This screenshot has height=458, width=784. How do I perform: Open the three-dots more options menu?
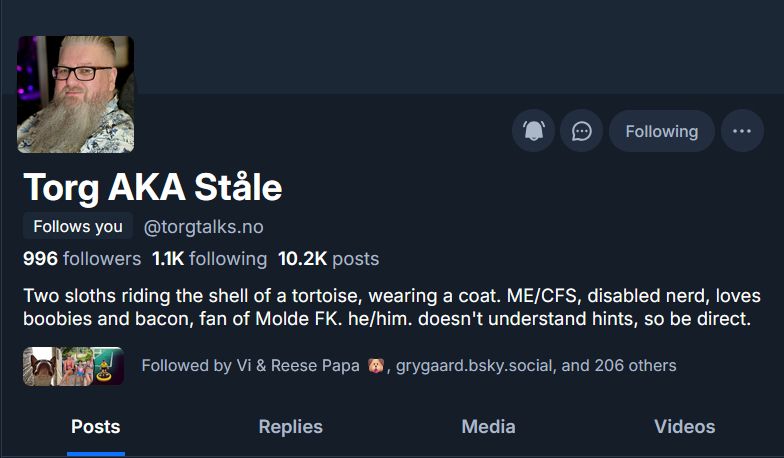point(741,131)
